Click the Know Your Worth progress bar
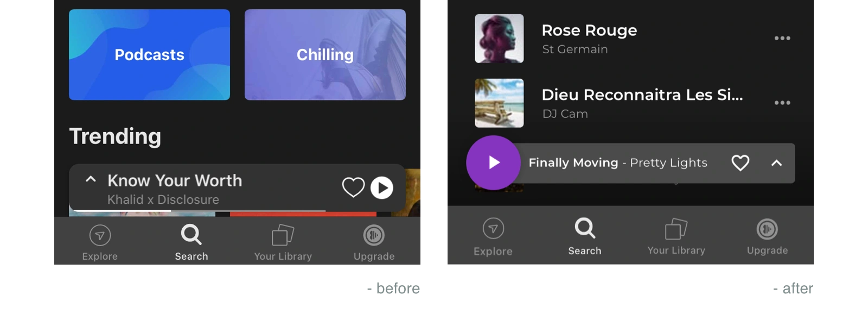Image resolution: width=868 pixels, height=326 pixels. click(x=199, y=210)
